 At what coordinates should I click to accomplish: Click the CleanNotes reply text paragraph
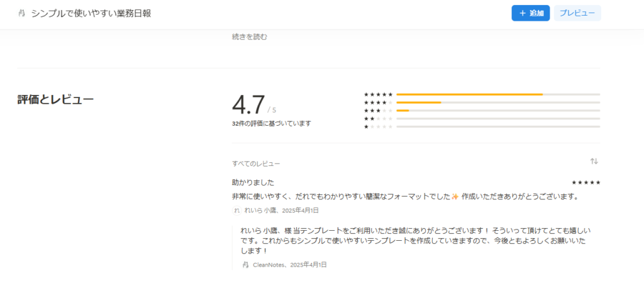415,240
